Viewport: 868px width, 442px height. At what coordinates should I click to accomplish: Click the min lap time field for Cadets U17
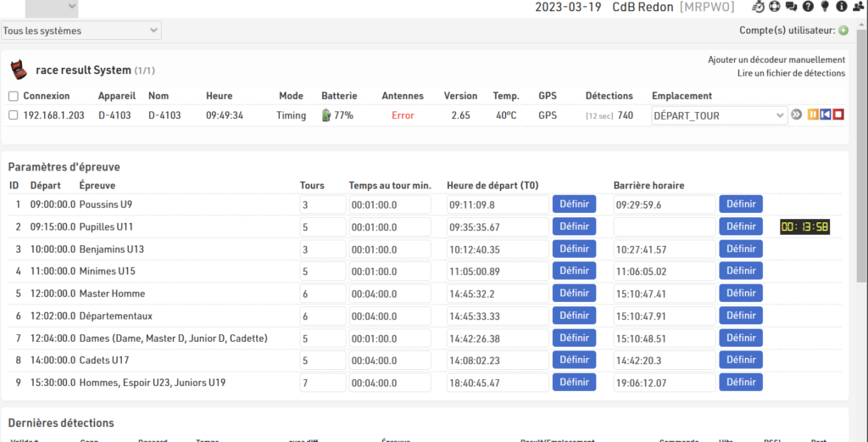tap(390, 361)
